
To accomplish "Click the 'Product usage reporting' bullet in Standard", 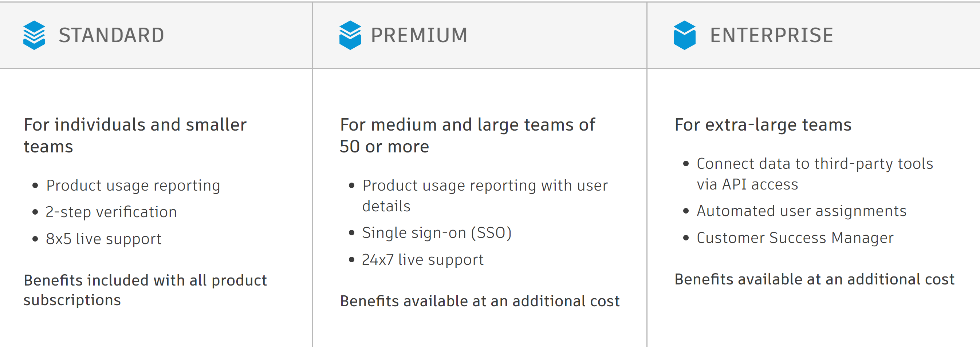I will (133, 186).
